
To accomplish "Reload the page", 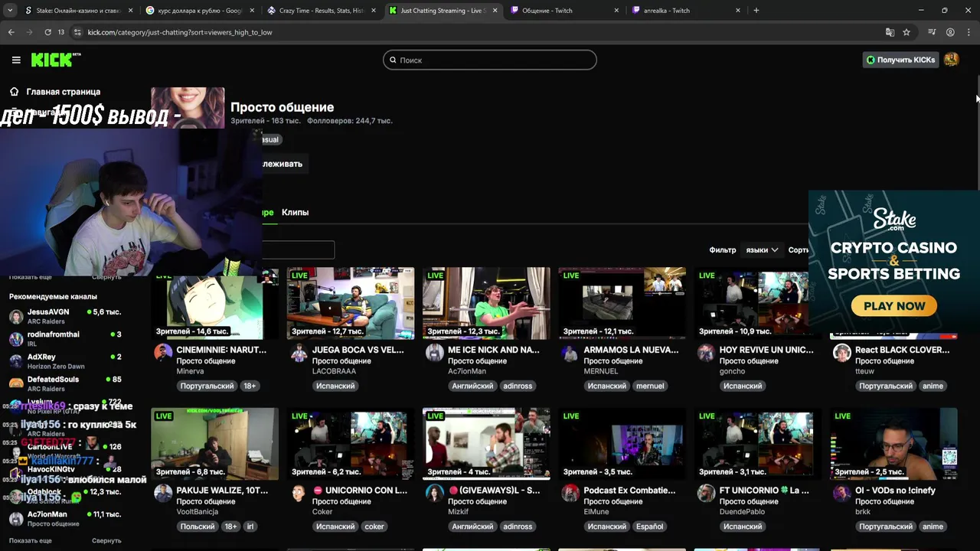I will [47, 32].
